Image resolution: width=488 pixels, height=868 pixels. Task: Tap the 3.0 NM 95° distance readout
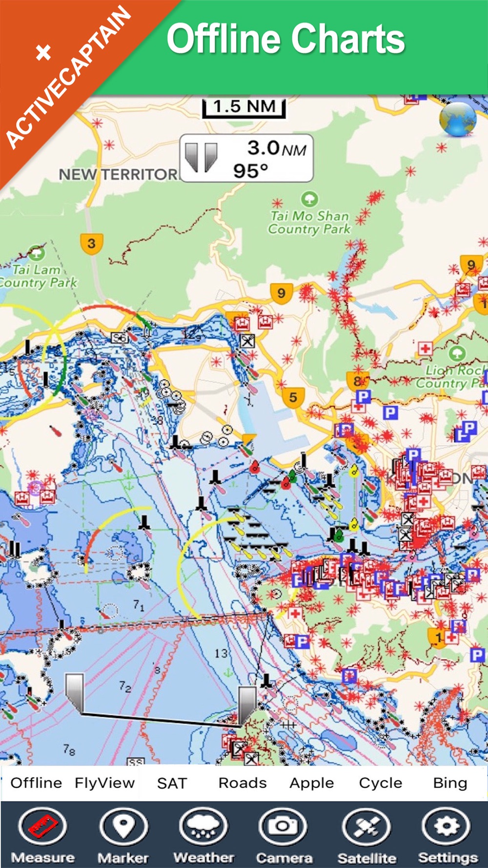(x=246, y=158)
